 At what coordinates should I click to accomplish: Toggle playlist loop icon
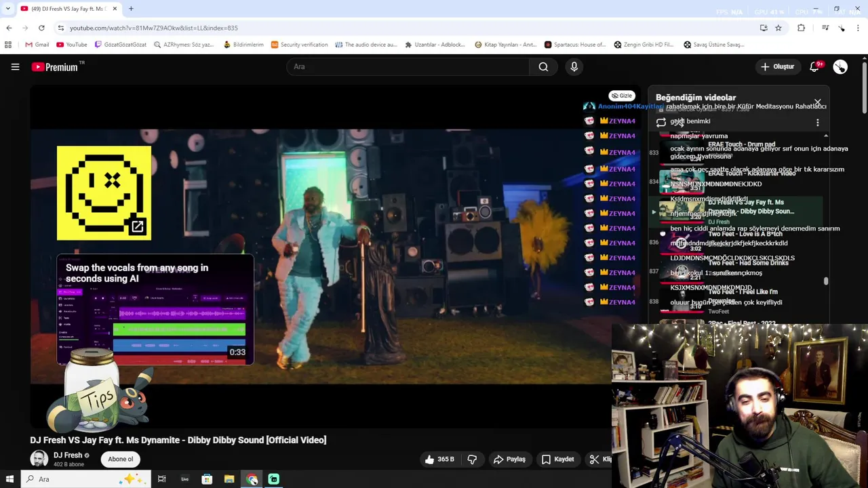tap(661, 123)
